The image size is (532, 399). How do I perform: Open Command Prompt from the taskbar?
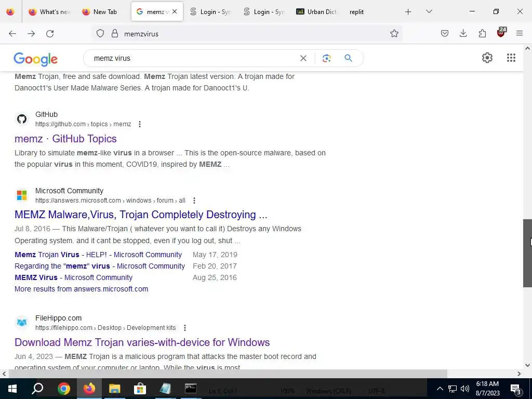[191, 389]
